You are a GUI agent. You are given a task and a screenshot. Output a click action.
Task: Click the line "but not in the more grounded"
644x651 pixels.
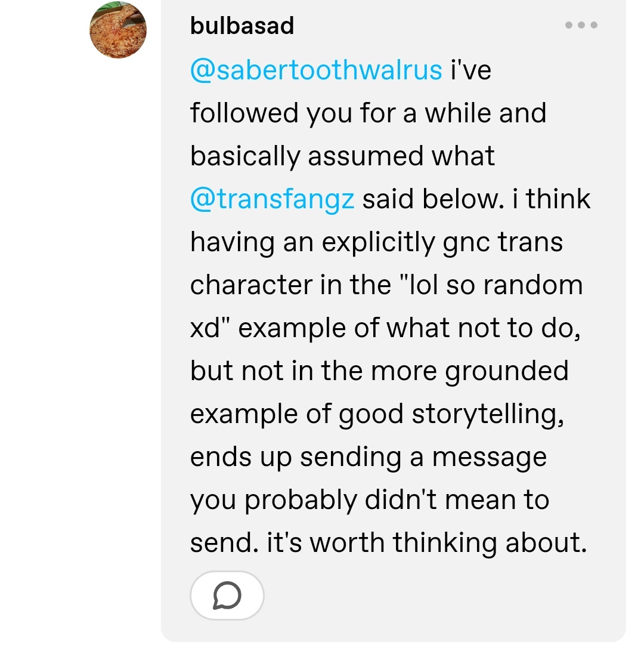click(379, 371)
